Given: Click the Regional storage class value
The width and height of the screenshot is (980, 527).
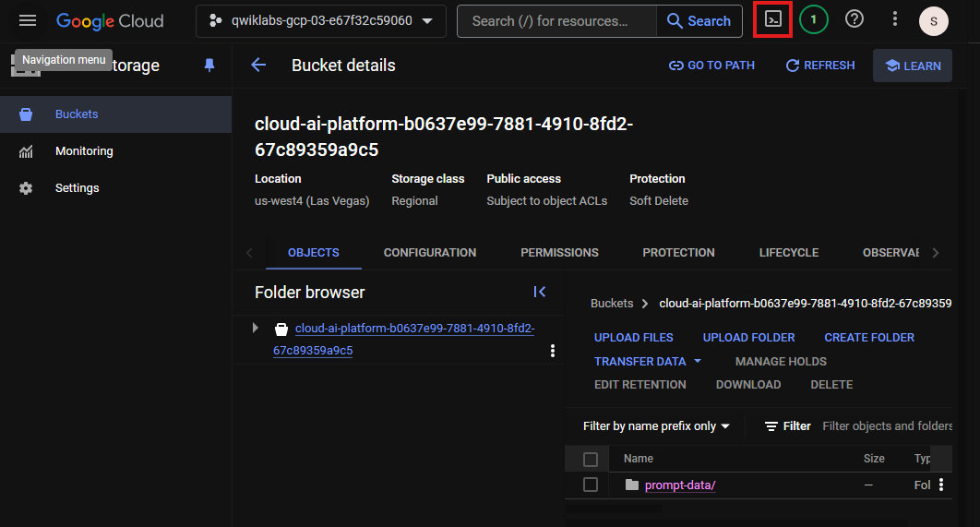Looking at the screenshot, I should pos(414,200).
